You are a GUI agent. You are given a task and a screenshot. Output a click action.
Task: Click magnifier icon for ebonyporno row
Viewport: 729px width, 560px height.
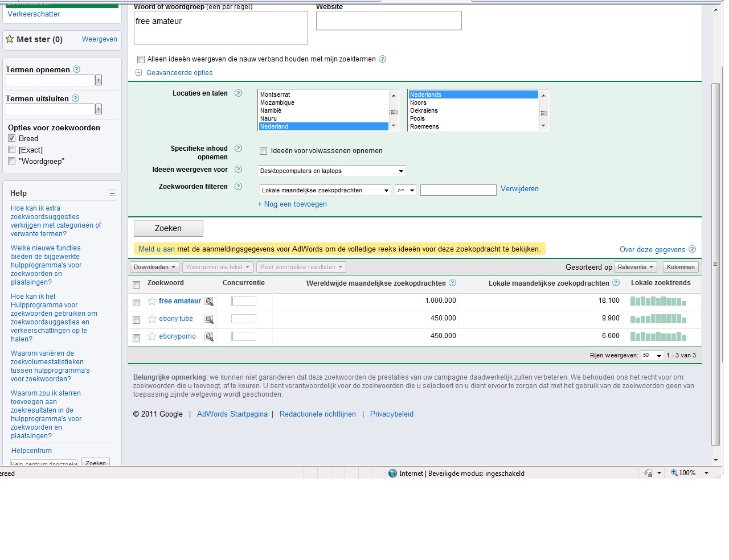pyautogui.click(x=209, y=337)
